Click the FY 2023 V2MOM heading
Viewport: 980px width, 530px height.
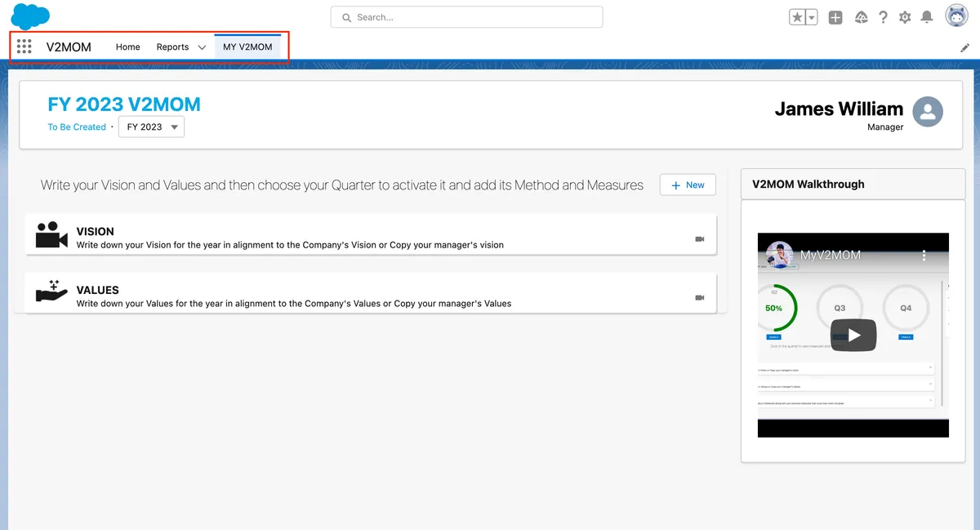(124, 105)
